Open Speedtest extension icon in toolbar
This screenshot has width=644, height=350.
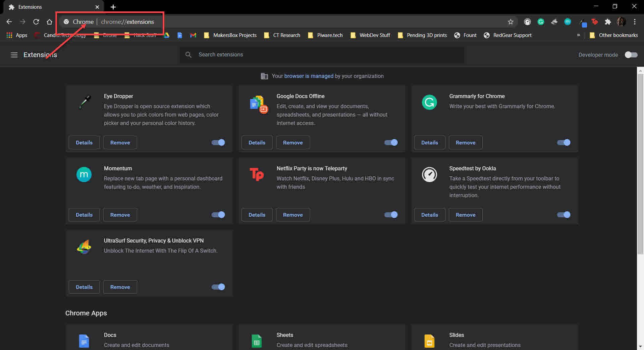527,22
